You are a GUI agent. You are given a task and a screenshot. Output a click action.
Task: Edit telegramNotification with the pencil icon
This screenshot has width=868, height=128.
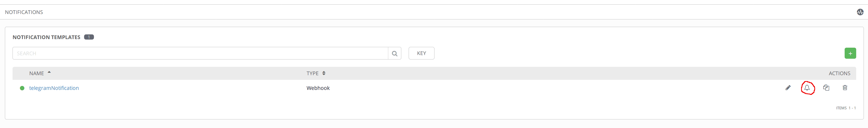point(788,88)
